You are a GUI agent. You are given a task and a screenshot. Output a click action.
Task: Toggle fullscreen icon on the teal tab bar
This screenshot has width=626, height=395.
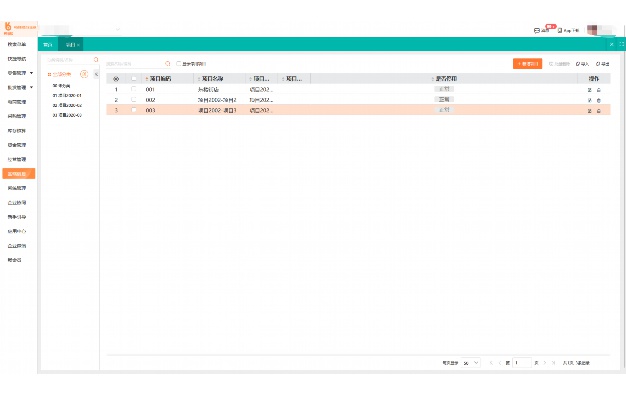[622, 44]
